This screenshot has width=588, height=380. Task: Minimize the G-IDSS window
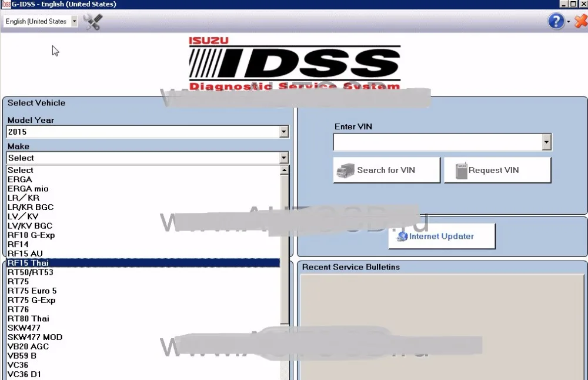click(x=564, y=4)
